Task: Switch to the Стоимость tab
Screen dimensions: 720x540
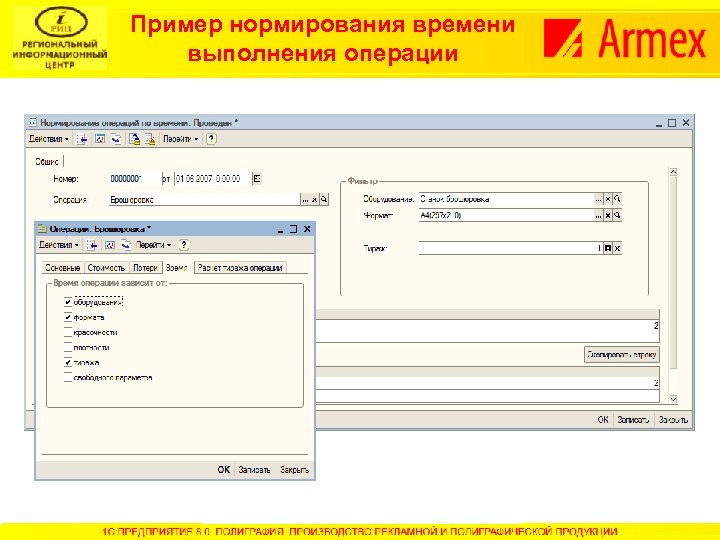Action: click(x=106, y=268)
